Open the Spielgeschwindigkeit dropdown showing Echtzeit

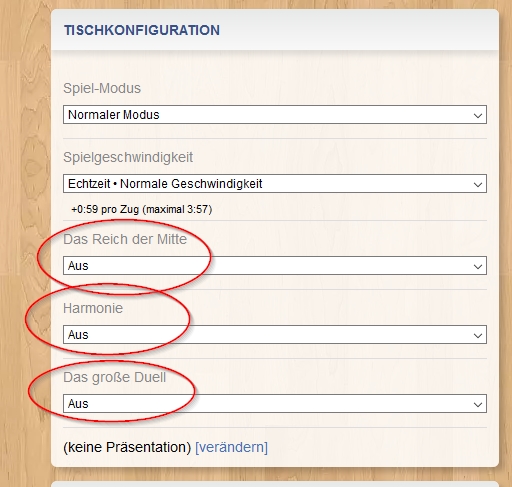point(275,184)
